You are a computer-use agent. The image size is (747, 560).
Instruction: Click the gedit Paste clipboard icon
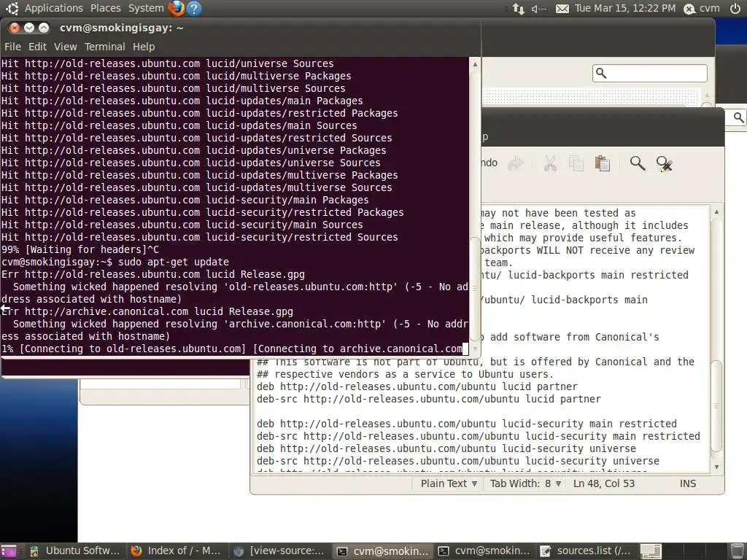pos(602,164)
